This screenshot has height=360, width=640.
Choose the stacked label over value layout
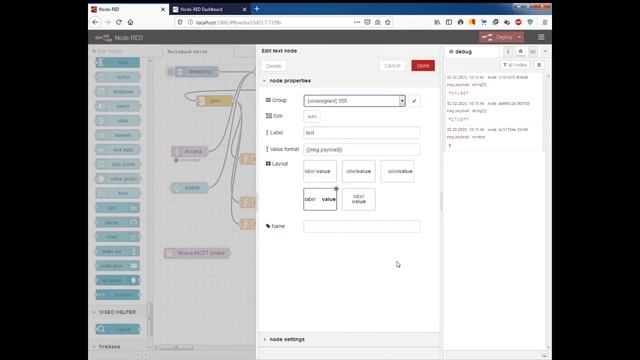(x=358, y=199)
